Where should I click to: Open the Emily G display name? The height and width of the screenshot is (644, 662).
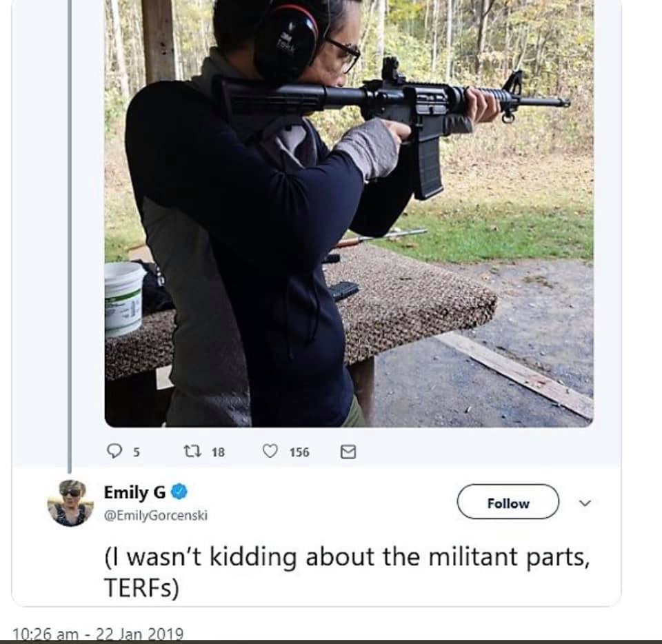pos(134,492)
